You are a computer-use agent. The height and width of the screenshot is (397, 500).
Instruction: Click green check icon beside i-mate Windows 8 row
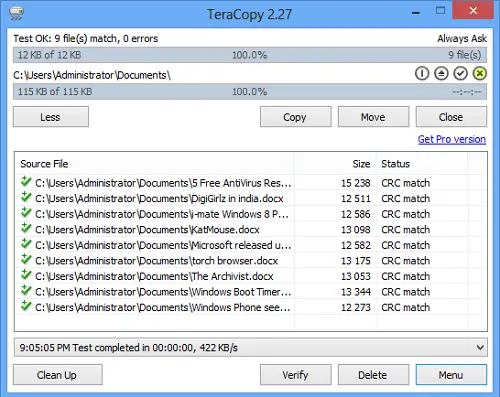(x=26, y=213)
